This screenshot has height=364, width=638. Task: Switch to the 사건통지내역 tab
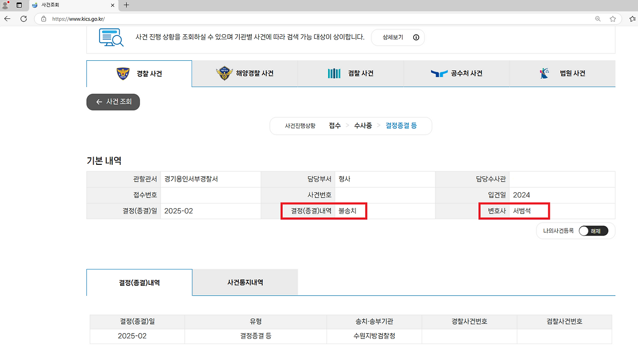[x=245, y=282]
